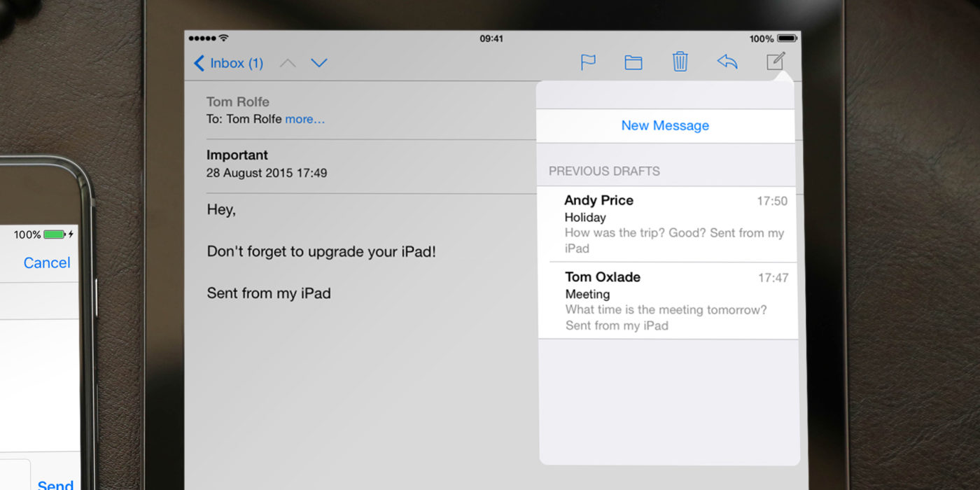Select the Important email subject line
This screenshot has width=980, height=490.
coord(237,155)
